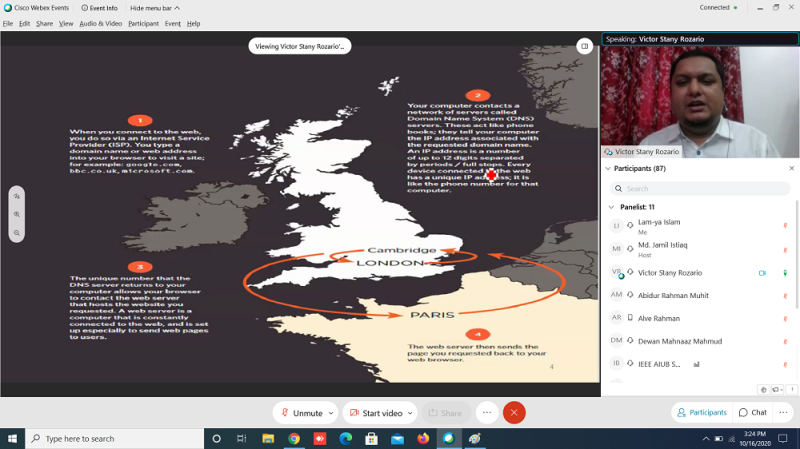Screen dimensions: 800x449
Task: Open the Chat panel
Action: 753,412
